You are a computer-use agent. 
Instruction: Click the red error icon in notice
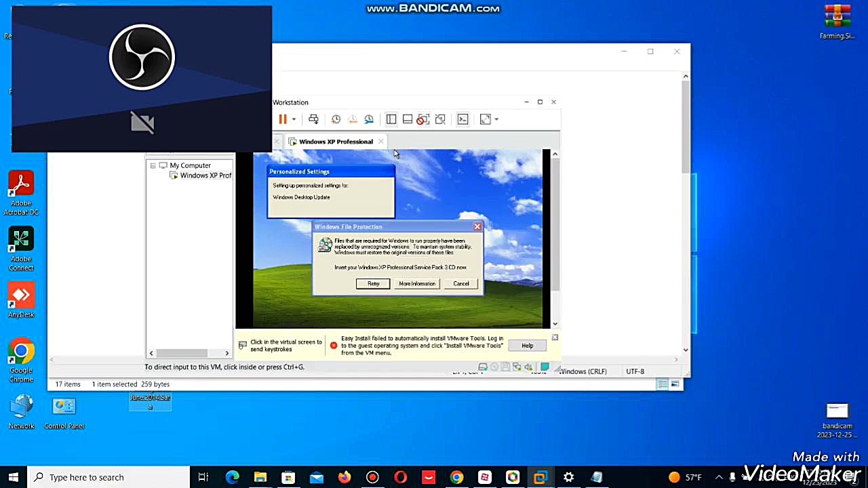(x=334, y=346)
